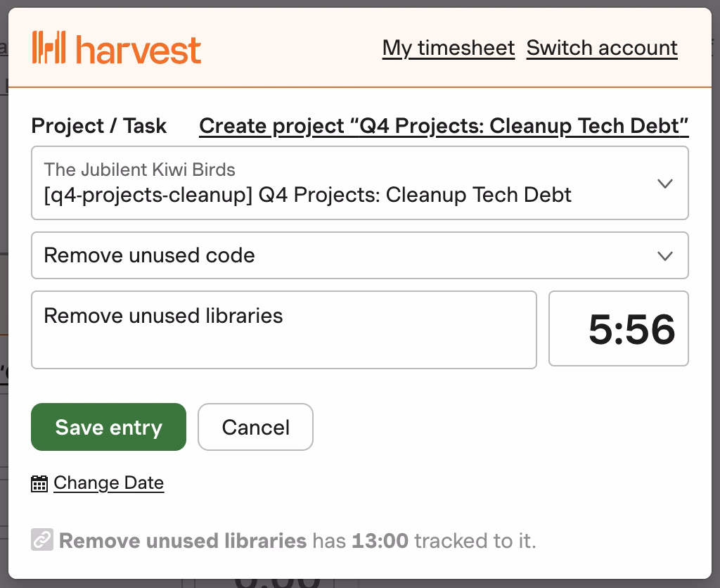720x588 pixels.
Task: Click the Harvest bars logo icon
Action: (x=49, y=48)
